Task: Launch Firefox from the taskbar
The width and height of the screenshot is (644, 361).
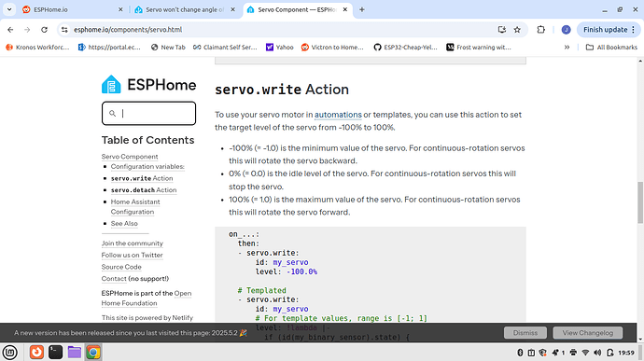Action: (36, 352)
